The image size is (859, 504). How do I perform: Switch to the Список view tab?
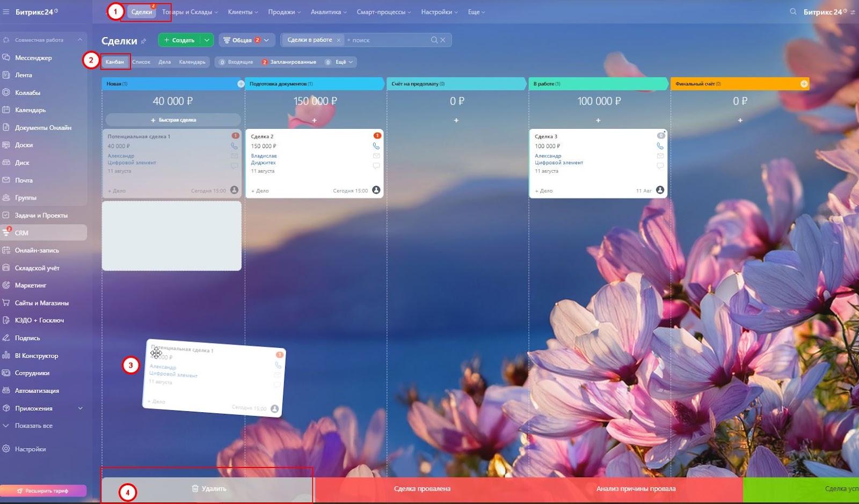(141, 62)
